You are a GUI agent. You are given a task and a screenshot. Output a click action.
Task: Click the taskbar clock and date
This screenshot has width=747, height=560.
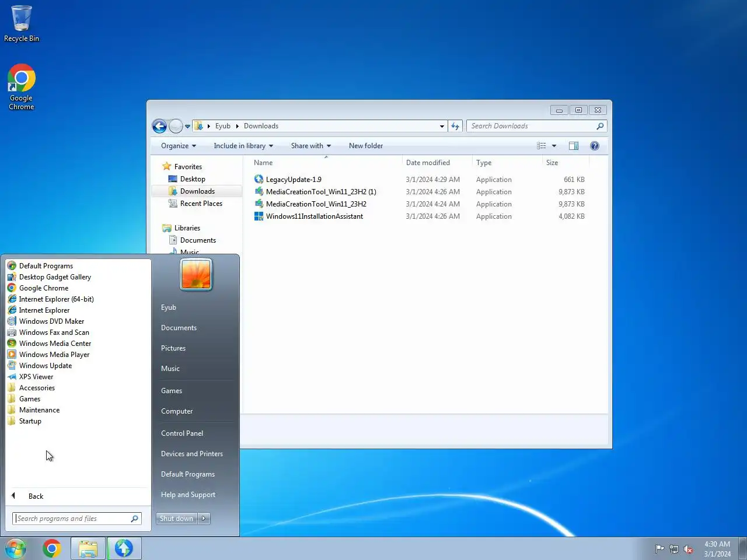tap(717, 549)
